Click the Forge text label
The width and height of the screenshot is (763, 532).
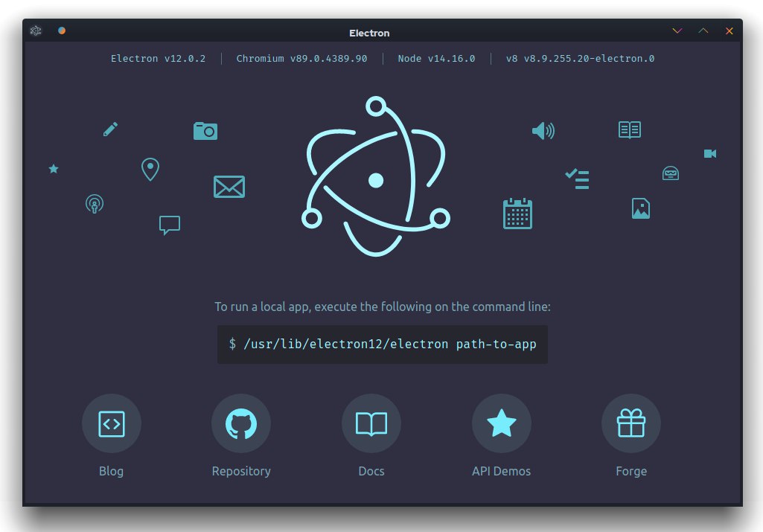631,471
